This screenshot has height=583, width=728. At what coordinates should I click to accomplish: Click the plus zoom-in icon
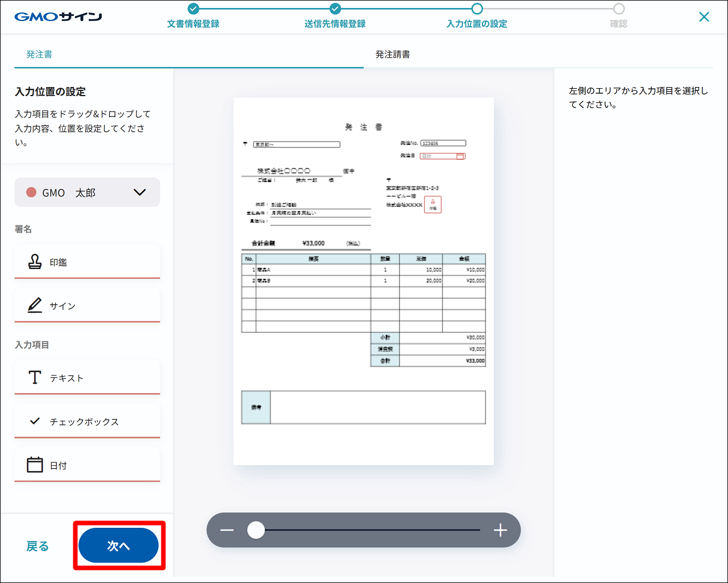500,531
